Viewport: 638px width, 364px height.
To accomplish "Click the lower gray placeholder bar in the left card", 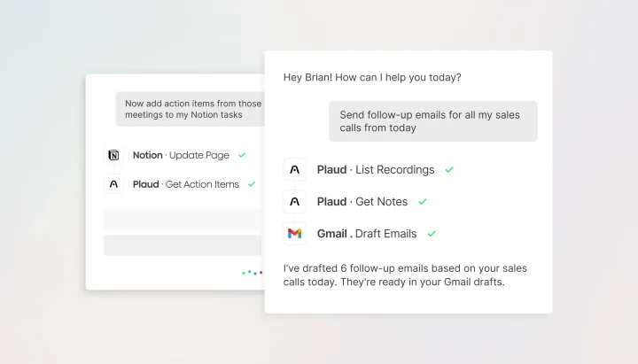I will (x=183, y=244).
